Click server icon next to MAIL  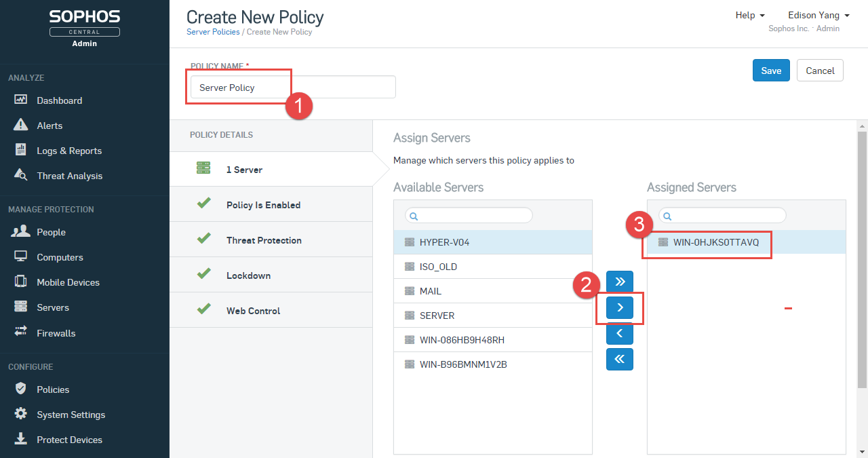click(409, 291)
